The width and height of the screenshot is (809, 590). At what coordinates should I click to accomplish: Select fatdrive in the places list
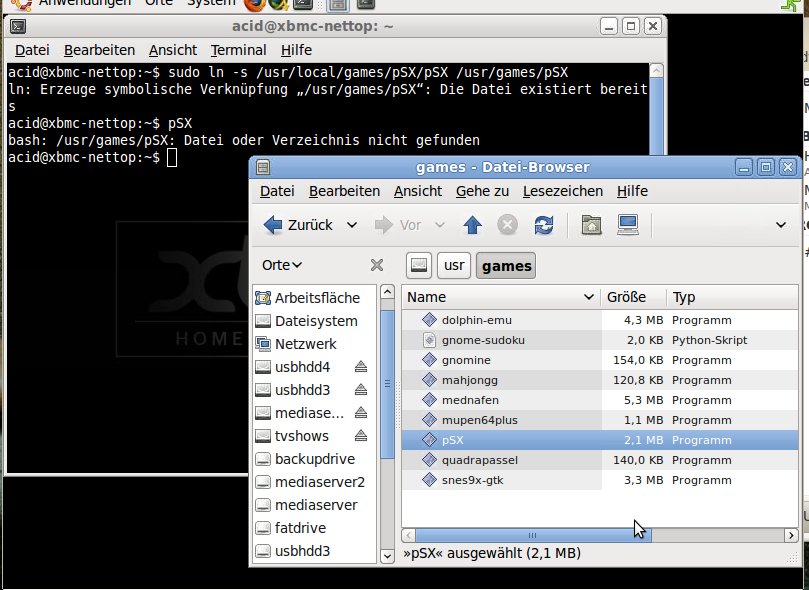(x=315, y=528)
